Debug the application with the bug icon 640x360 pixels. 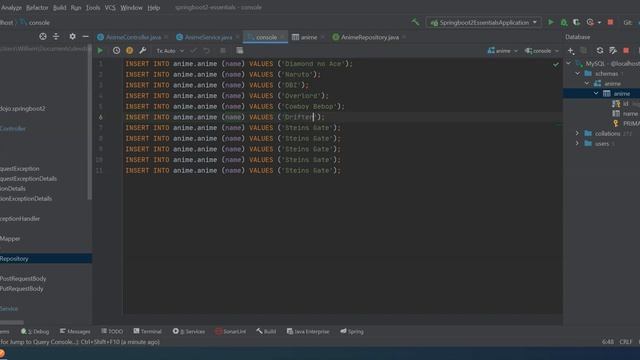564,22
